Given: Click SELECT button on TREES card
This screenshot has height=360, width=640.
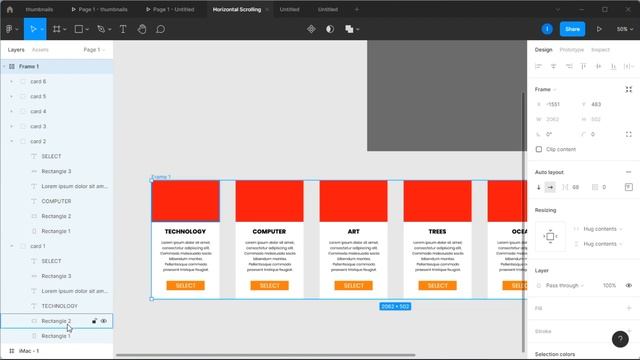Looking at the screenshot, I should (438, 285).
